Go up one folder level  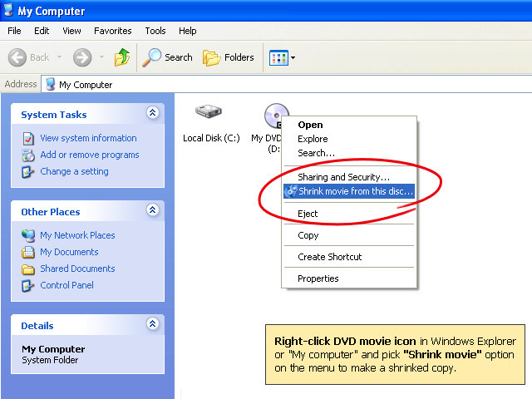coord(122,57)
